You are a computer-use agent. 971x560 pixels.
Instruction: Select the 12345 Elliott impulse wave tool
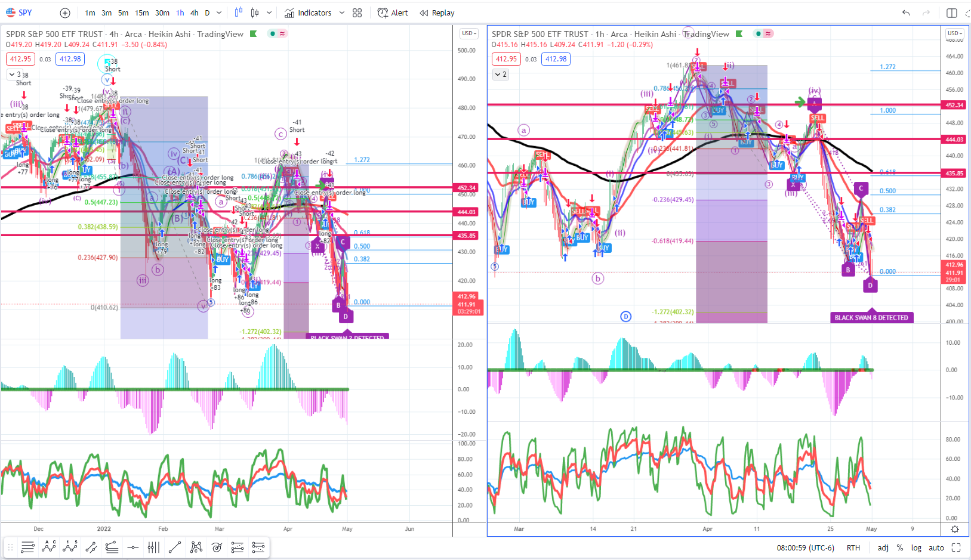pos(70,547)
